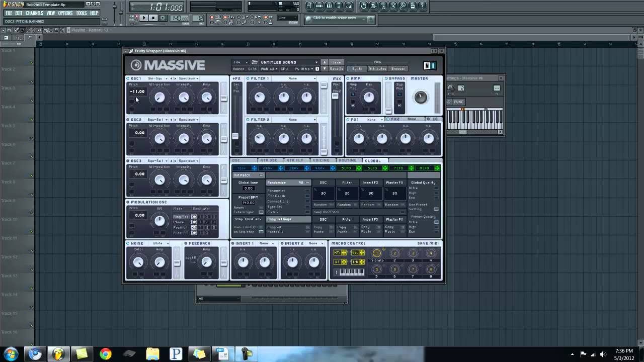This screenshot has width=644, height=362.
Task: Click the Save button in Massive
Action: (x=337, y=62)
